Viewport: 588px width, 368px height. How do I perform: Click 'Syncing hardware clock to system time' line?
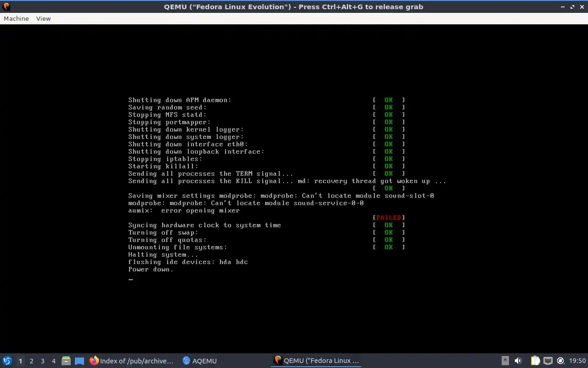tap(204, 225)
